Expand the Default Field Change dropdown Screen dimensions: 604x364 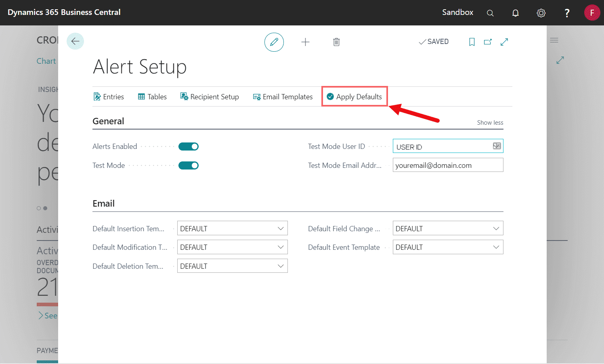click(x=448, y=228)
